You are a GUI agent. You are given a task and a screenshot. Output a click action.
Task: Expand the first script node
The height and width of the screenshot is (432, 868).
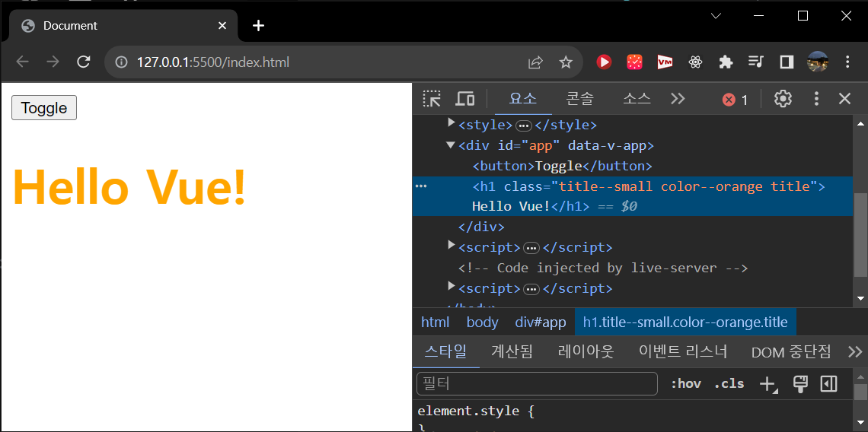click(452, 246)
